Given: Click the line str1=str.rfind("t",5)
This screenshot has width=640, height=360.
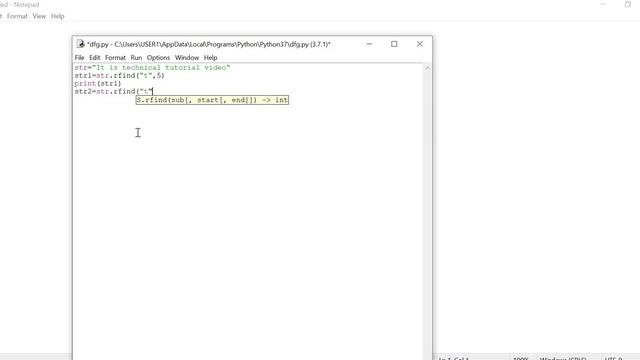Looking at the screenshot, I should coord(119,76).
